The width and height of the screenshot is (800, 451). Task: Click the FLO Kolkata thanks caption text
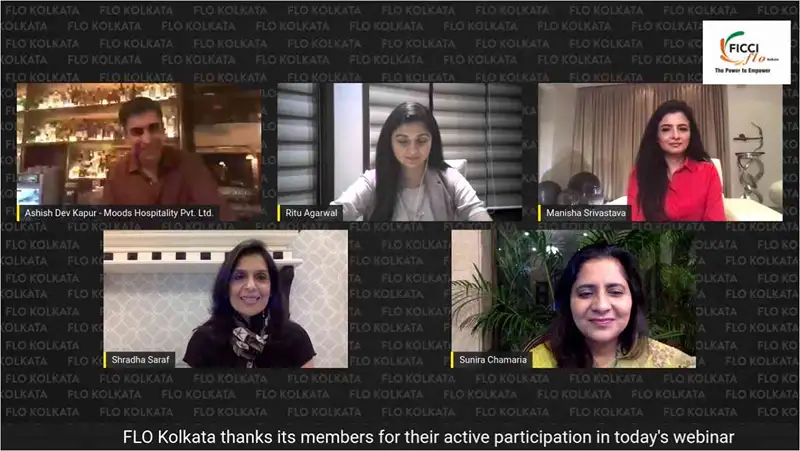[x=429, y=437]
